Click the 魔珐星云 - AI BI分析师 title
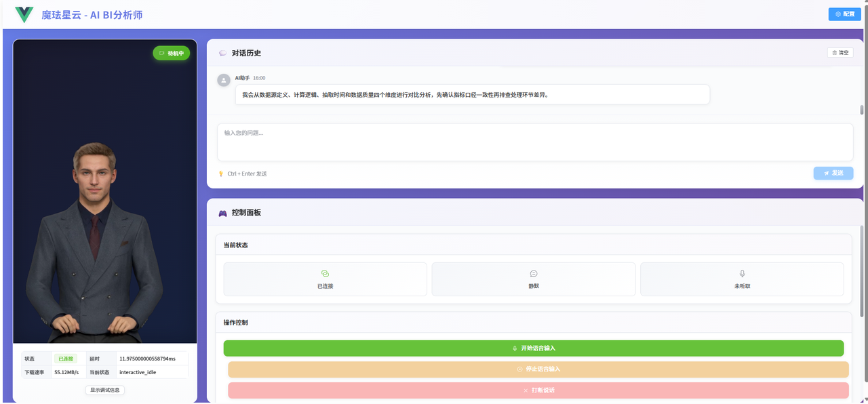Viewport: 868px width, 404px height. click(92, 14)
